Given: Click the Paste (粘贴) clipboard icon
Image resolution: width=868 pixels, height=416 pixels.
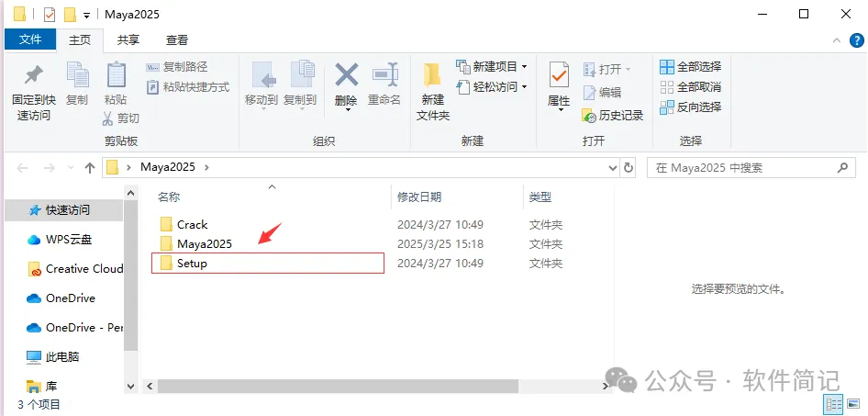Looking at the screenshot, I should click(x=116, y=75).
